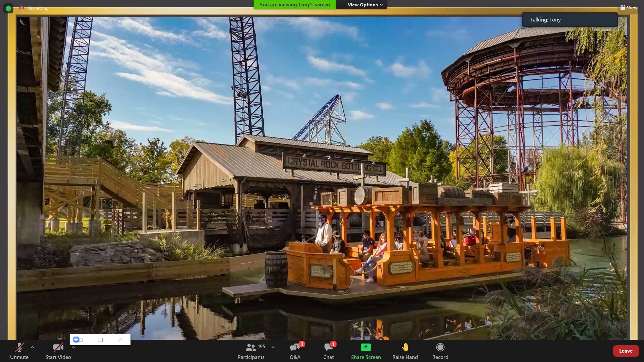Open the View Options menu
The width and height of the screenshot is (644, 362).
tap(365, 5)
